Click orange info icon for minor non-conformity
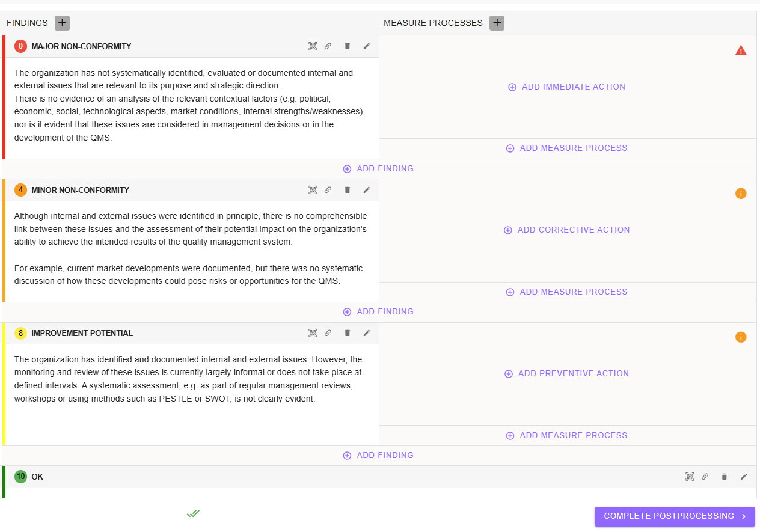The image size is (760, 532). (x=741, y=194)
